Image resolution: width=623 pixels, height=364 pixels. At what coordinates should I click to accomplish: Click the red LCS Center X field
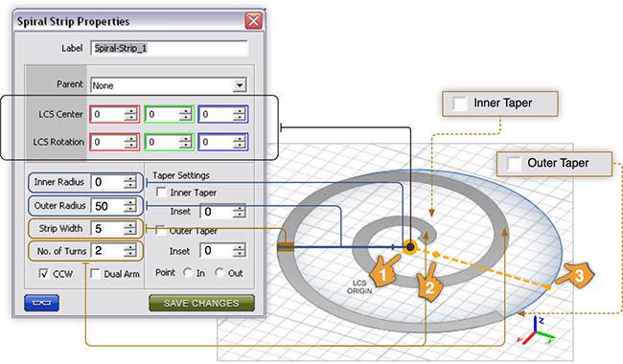click(x=114, y=114)
